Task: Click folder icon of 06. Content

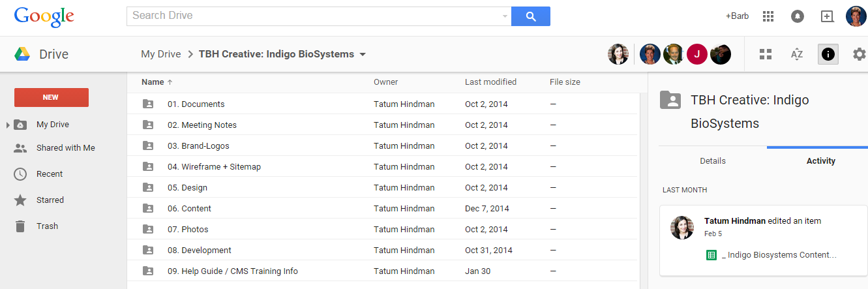Action: (x=148, y=208)
